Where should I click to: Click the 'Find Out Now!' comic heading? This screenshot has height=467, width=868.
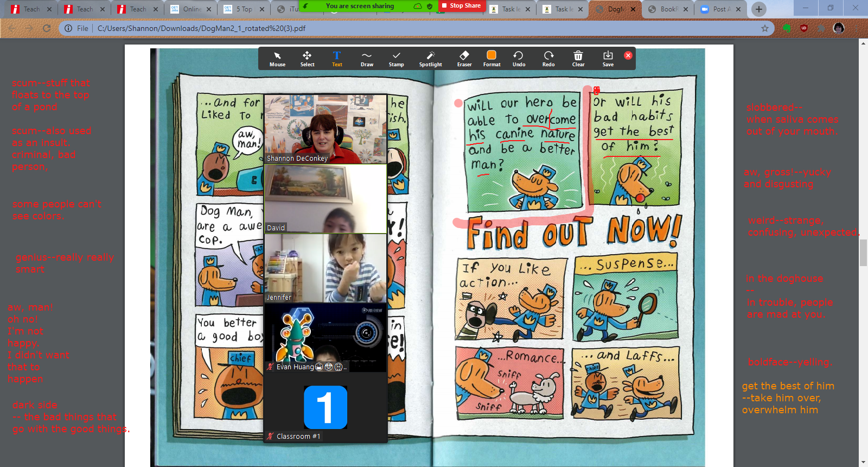[575, 232]
